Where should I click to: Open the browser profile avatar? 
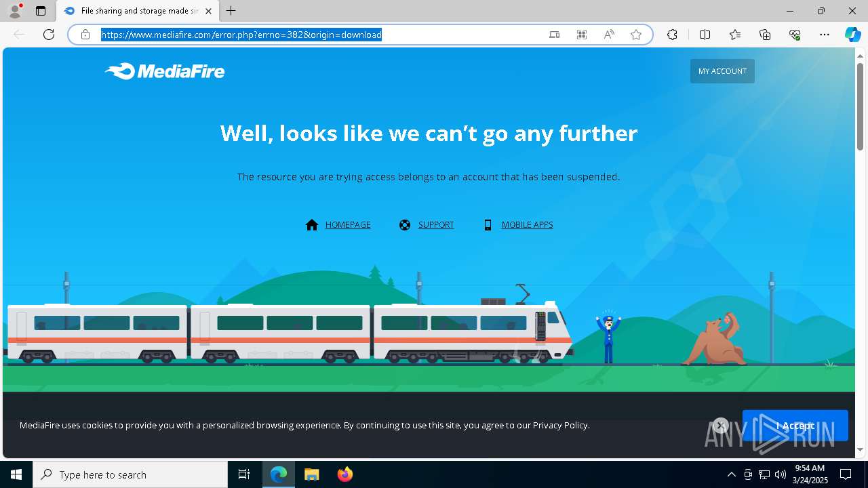click(15, 11)
